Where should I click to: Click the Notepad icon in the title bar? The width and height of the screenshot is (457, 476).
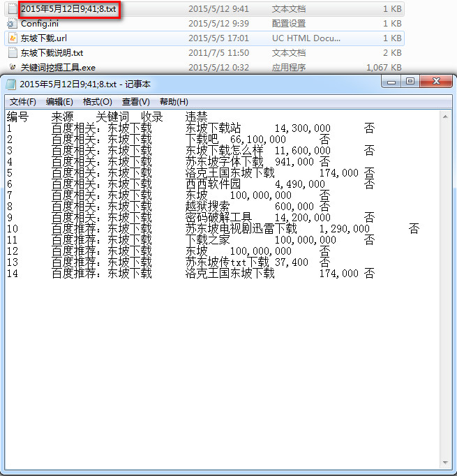click(10, 84)
